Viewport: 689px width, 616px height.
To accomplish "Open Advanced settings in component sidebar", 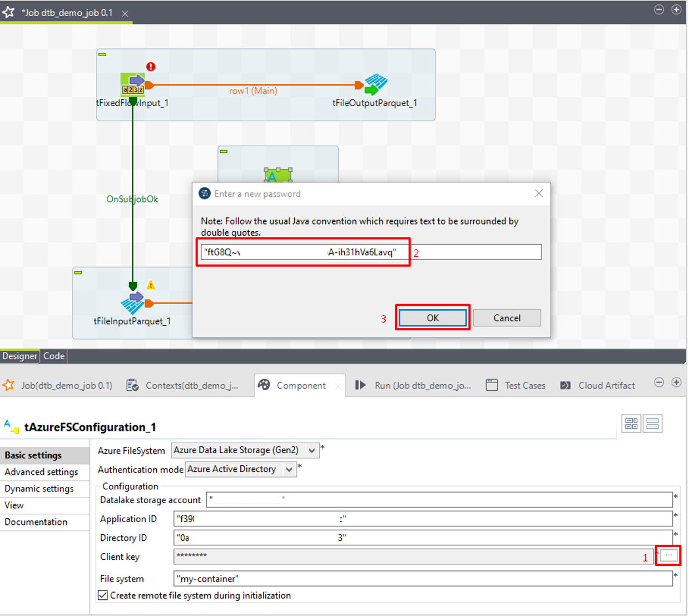I will point(42,472).
